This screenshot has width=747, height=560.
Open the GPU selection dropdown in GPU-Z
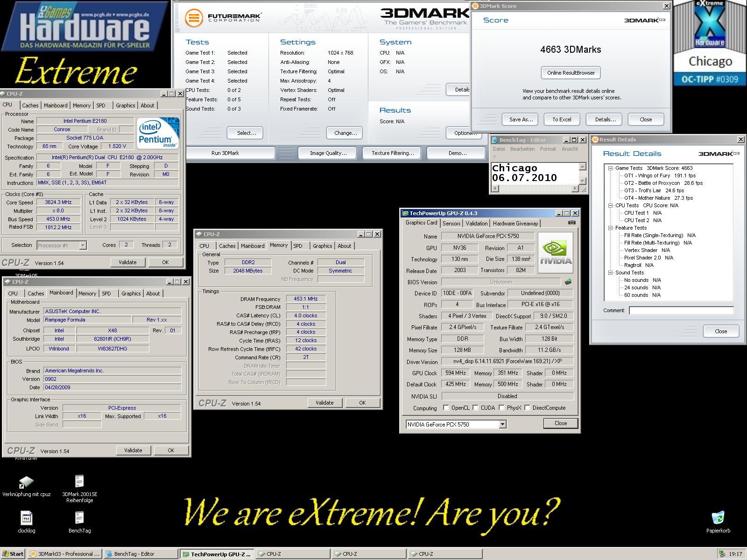(x=502, y=425)
